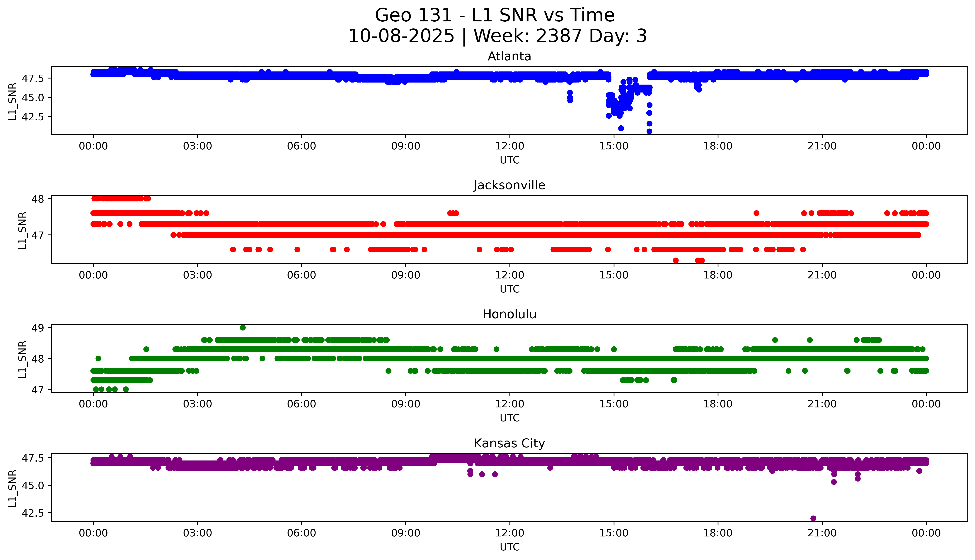Click the isolated purple 42 dB point in the Kansas City plot

813,518
